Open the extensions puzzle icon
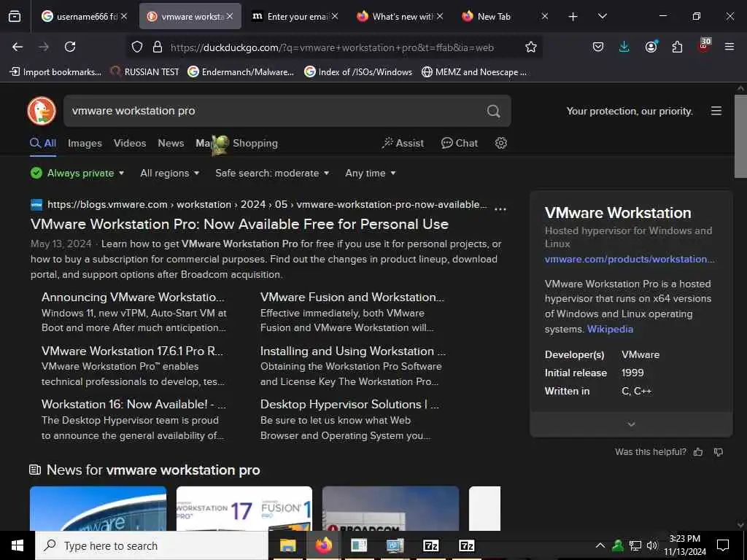Viewport: 747px width, 560px height. 677,47
